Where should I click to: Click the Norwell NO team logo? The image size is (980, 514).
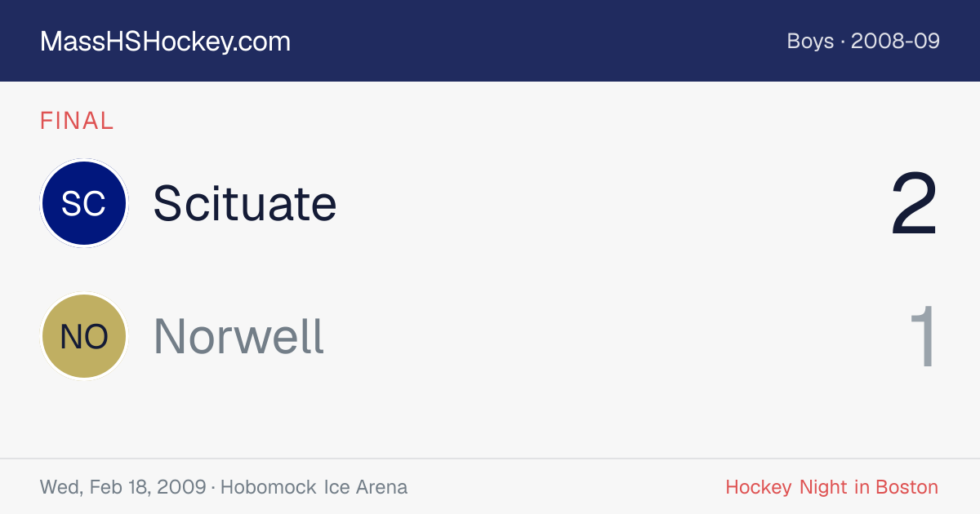pos(84,336)
